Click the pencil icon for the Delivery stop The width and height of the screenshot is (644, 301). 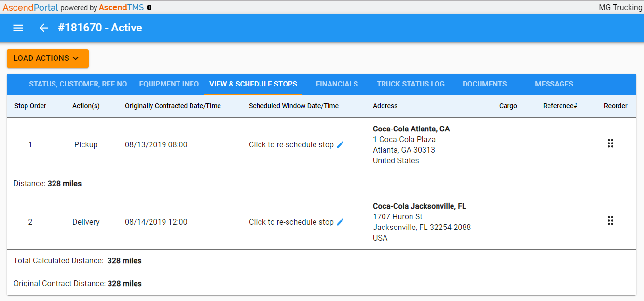(x=340, y=222)
